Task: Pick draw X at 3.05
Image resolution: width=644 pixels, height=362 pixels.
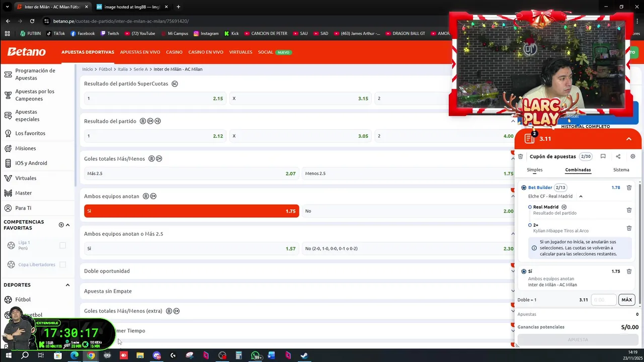Action: coord(300,136)
